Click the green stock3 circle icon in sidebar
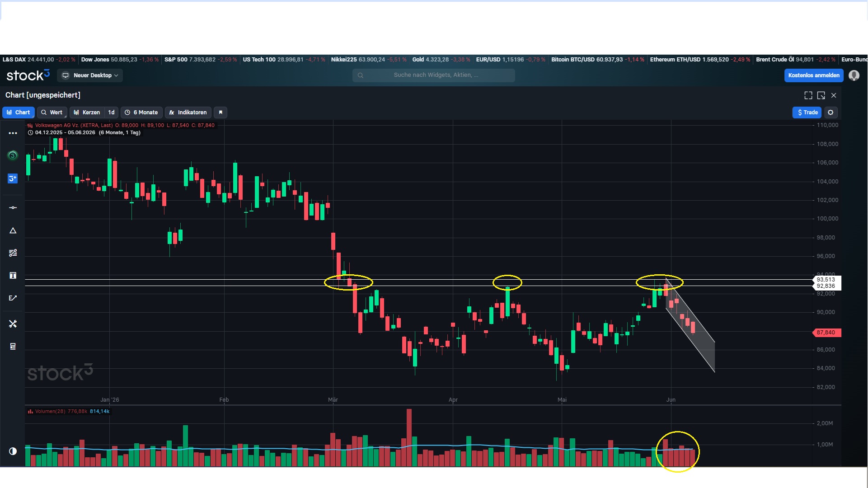This screenshot has width=868, height=488. (13, 155)
